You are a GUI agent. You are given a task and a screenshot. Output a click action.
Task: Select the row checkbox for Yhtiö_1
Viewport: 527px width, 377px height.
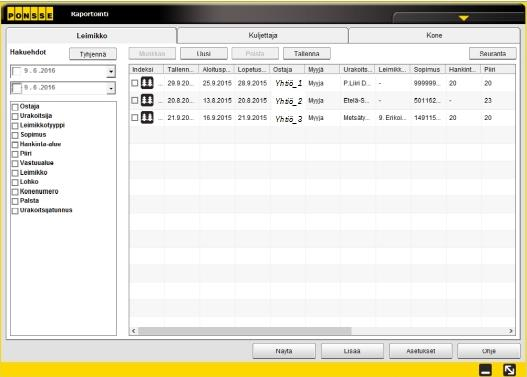tap(134, 83)
